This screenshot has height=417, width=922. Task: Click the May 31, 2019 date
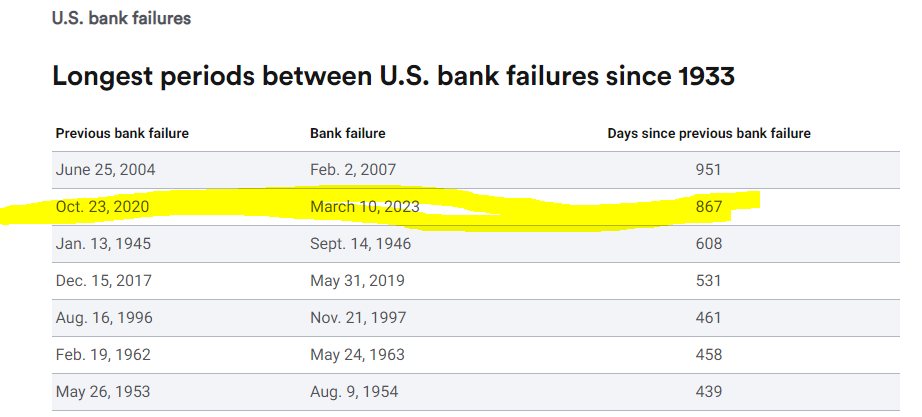[354, 281]
